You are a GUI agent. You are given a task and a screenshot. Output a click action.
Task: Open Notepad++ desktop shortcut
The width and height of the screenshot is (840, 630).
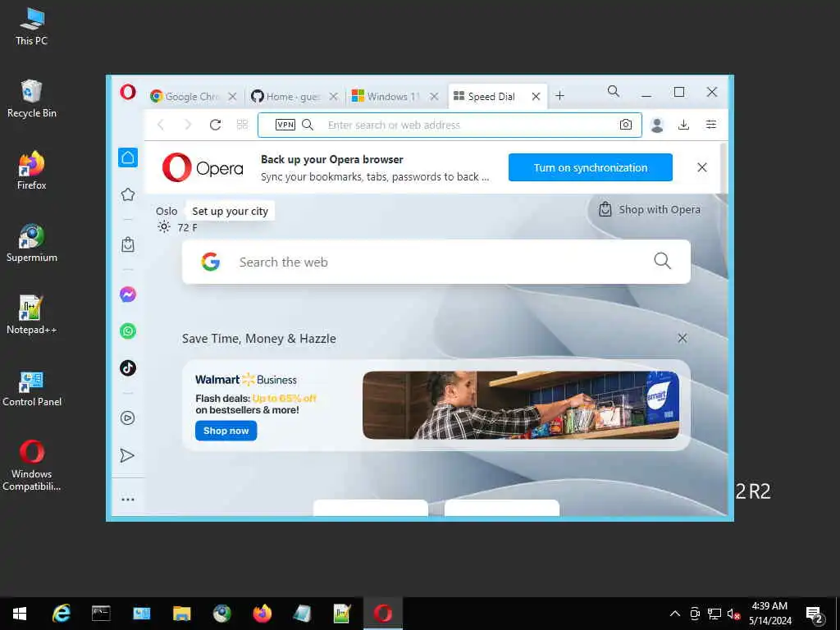(32, 315)
